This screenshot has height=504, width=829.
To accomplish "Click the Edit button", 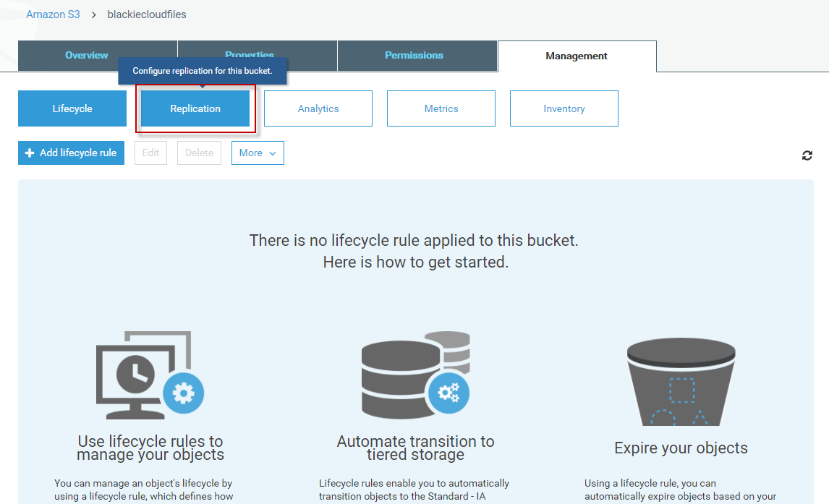I will click(150, 153).
